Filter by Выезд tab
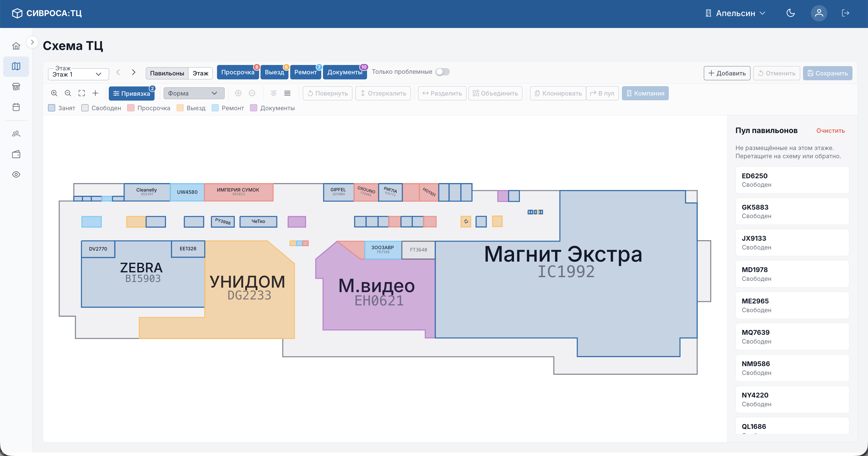The height and width of the screenshot is (456, 868). (274, 72)
